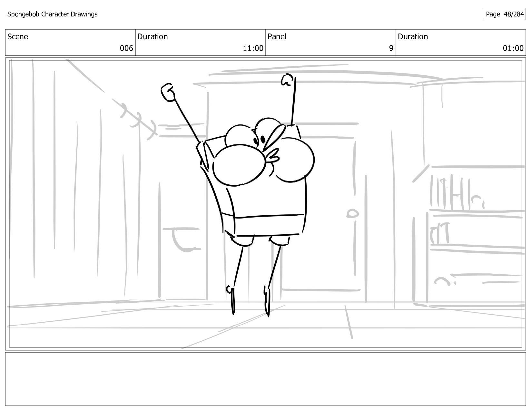This screenshot has width=532, height=411.
Task: Click the 'Page 48/284' page indicator box
Action: 505,14
